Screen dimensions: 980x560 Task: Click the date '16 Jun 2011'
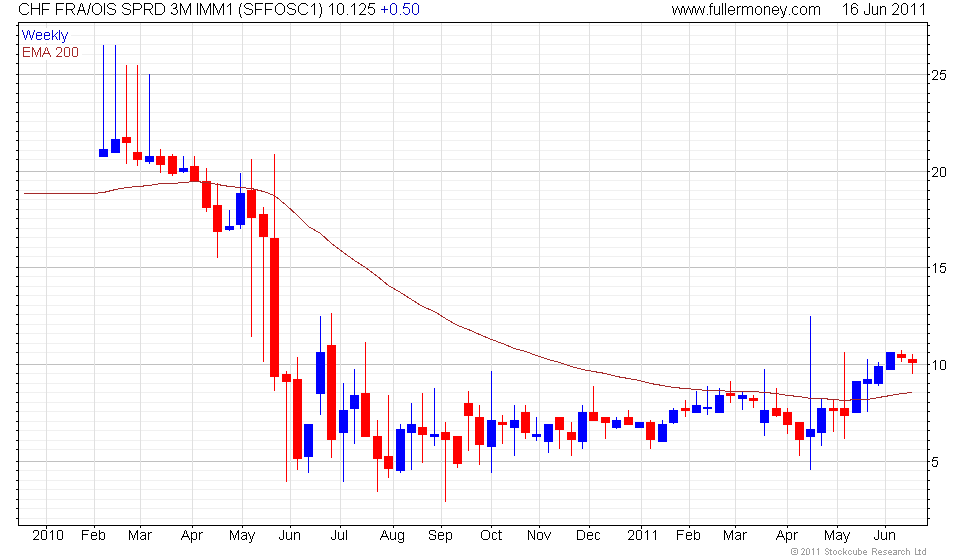[x=883, y=9]
